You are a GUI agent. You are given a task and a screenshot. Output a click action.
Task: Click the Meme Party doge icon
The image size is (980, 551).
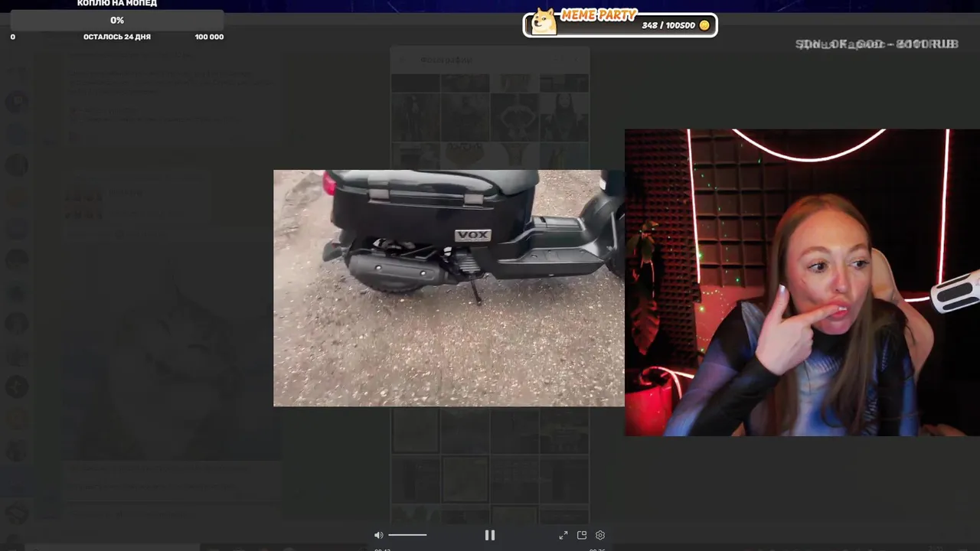(544, 21)
